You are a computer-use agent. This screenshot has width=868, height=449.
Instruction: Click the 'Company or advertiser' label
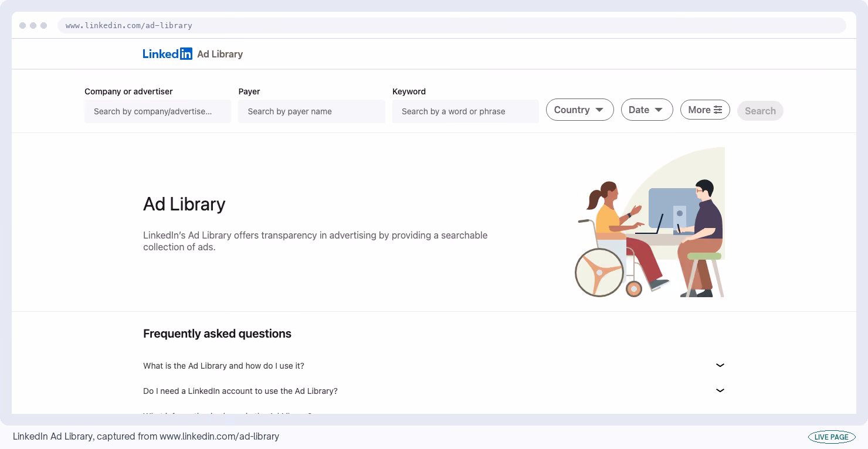[x=128, y=91]
